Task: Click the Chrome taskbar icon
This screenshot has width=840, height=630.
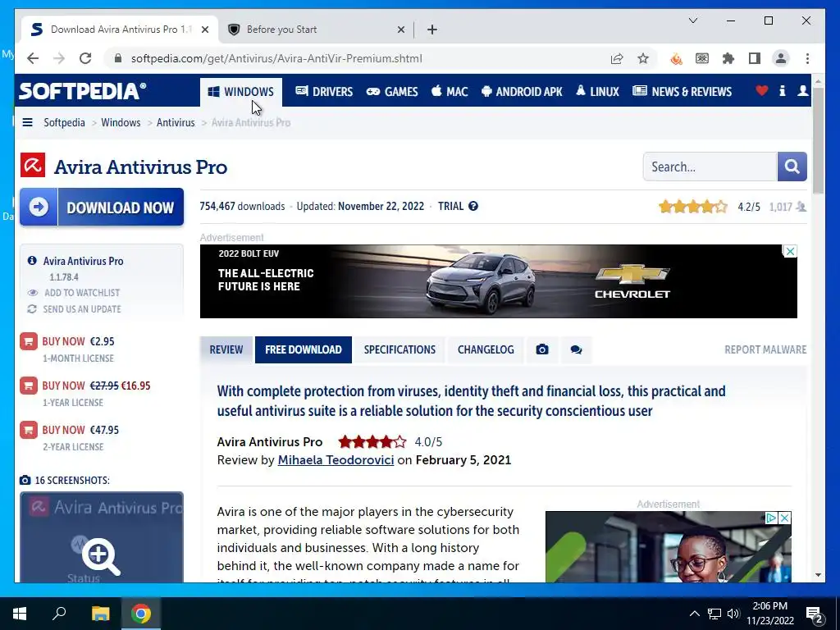Action: 141,614
